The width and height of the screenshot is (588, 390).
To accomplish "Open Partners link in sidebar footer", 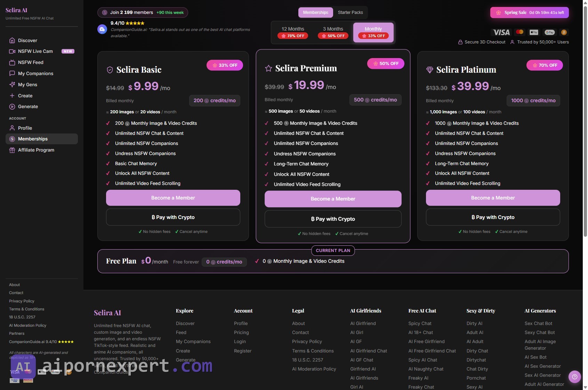I will tap(17, 333).
